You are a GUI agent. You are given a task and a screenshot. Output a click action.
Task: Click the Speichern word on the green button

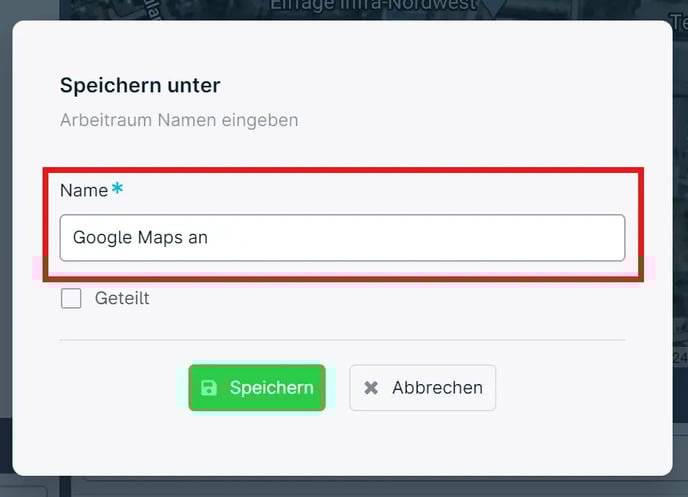[x=272, y=388]
